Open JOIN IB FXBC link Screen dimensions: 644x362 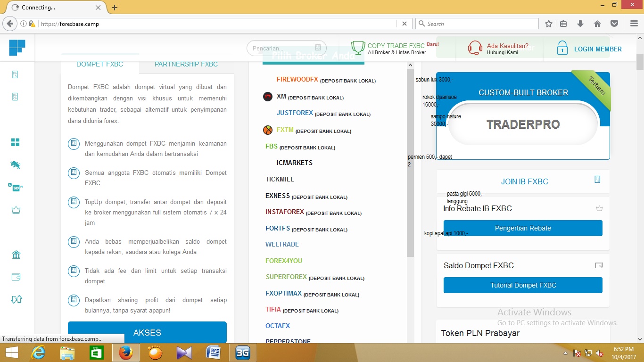tap(524, 181)
